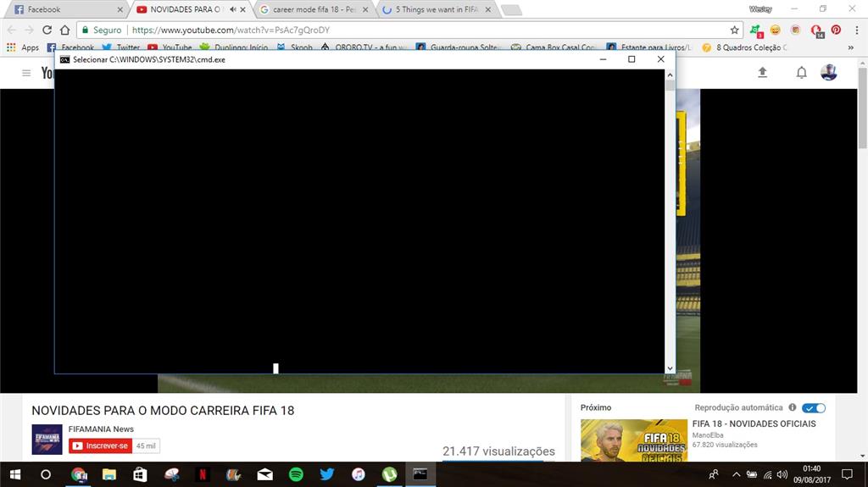This screenshot has width=868, height=487.
Task: Show hidden system tray icons chevron
Action: [737, 474]
